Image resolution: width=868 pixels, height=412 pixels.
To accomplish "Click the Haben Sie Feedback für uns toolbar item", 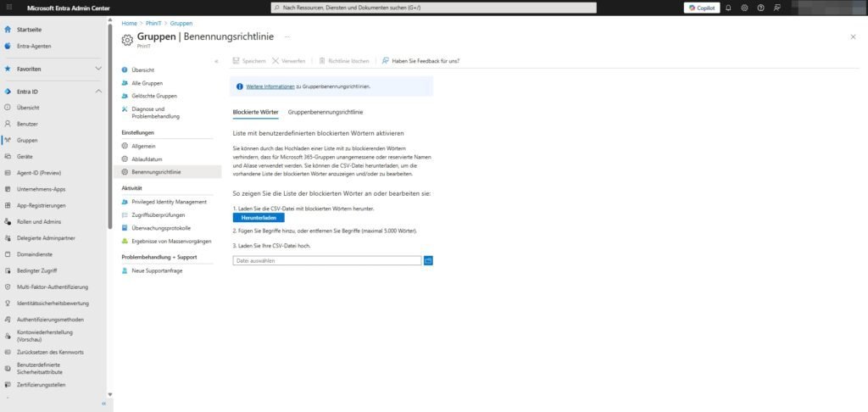I will (420, 61).
